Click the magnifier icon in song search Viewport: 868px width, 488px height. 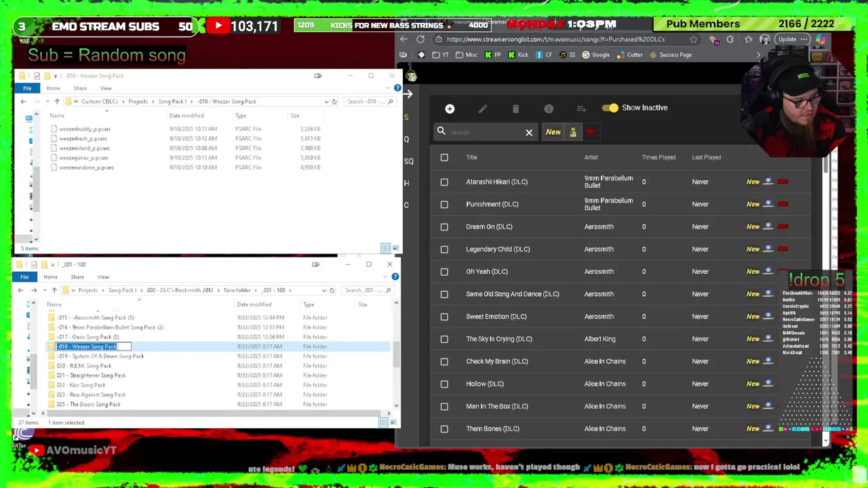point(441,131)
